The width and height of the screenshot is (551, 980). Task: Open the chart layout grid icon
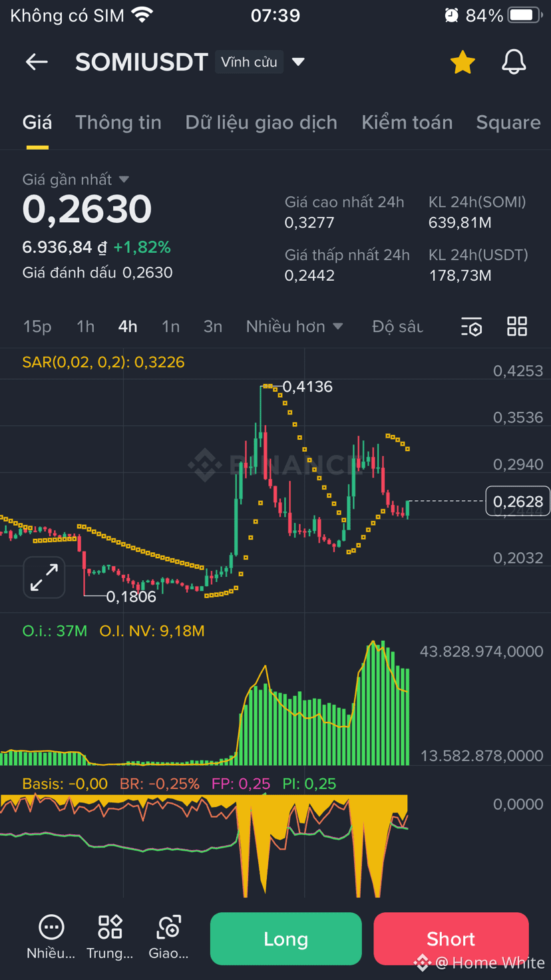517,327
